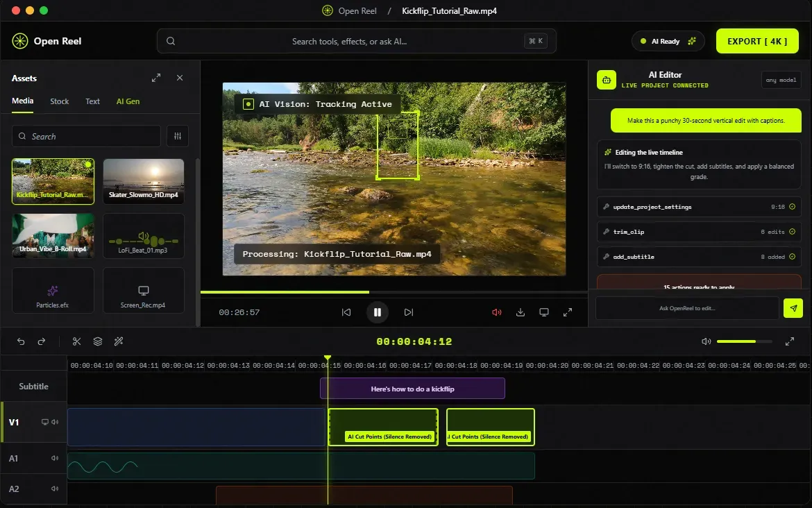Viewport: 812px width, 508px height.
Task: Open the any model selector
Action: 781,80
